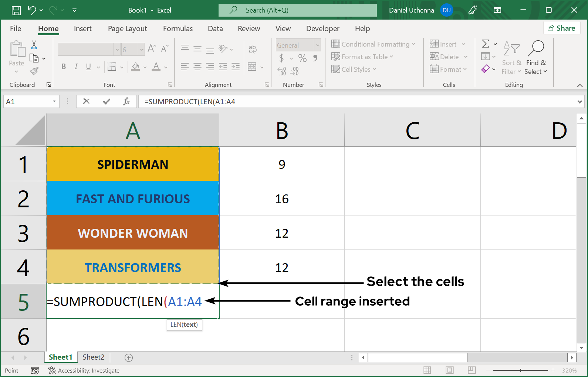Add a new sheet with plus icon

tap(129, 357)
